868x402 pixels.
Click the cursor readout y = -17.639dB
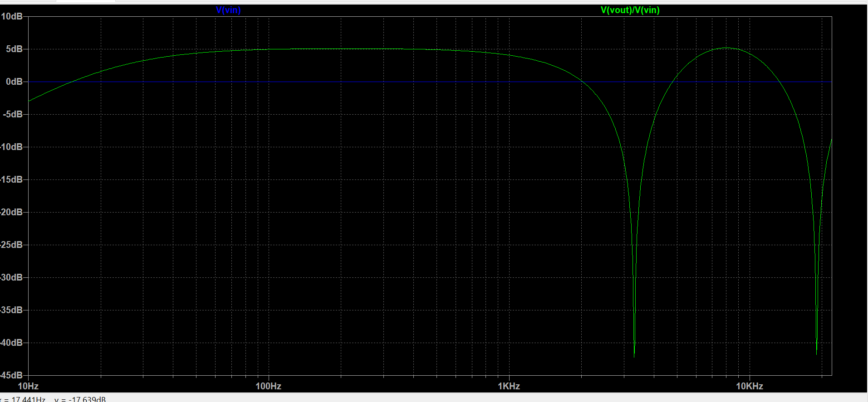coord(80,399)
